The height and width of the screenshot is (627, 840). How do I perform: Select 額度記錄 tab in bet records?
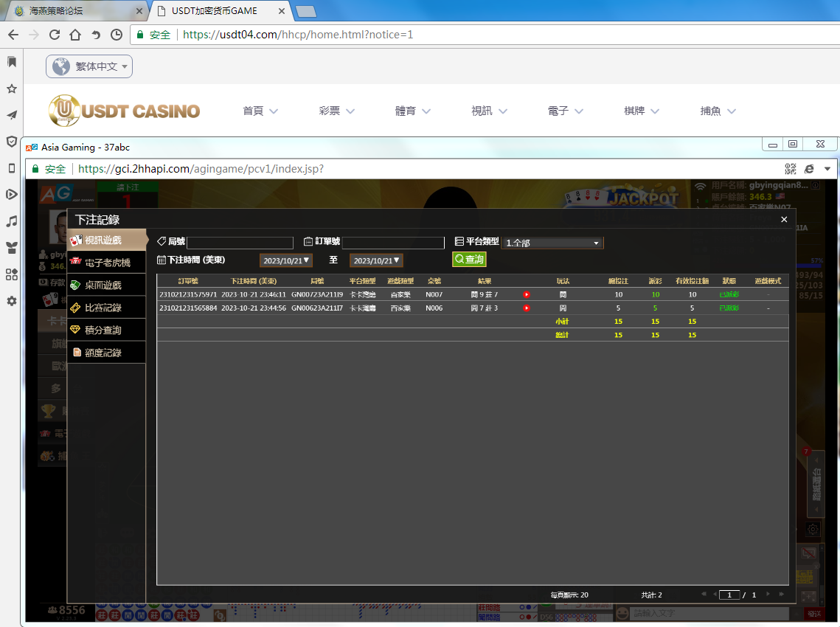pyautogui.click(x=107, y=353)
